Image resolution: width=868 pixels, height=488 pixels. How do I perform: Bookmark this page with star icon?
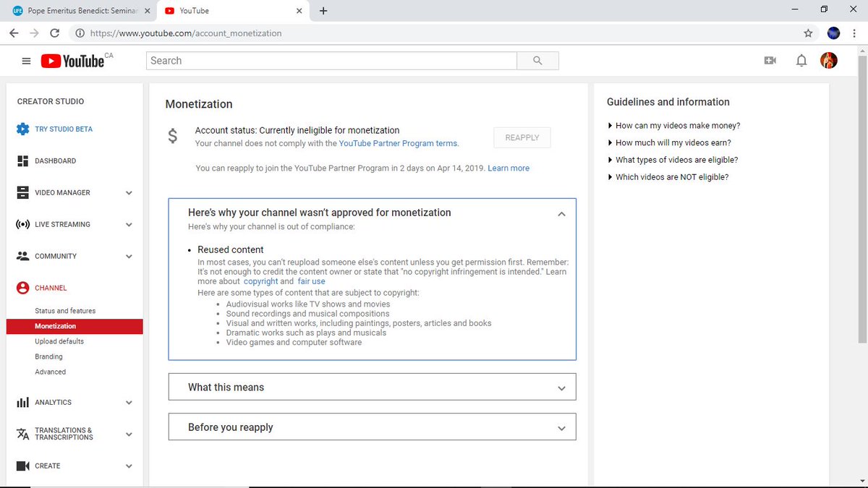808,33
